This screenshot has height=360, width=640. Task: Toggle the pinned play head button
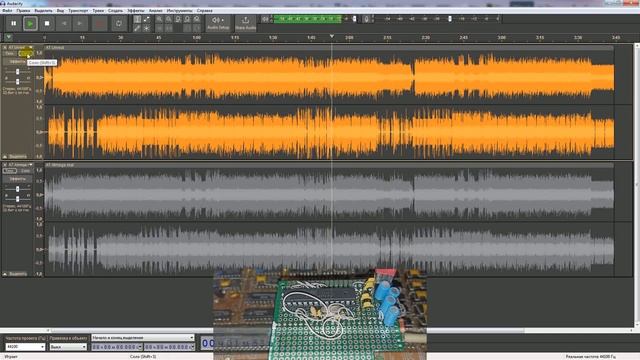[x=8, y=37]
